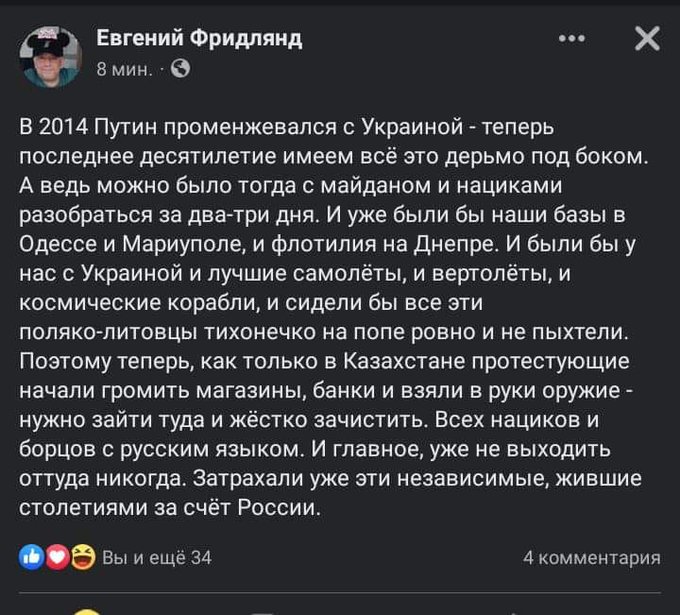
Task: Open Евгений Фридлянд's profile picture
Action: coord(49,54)
